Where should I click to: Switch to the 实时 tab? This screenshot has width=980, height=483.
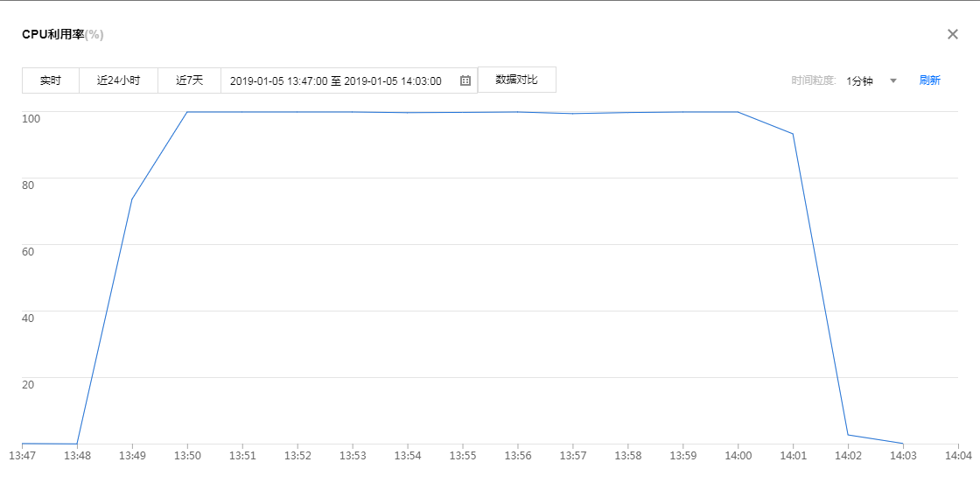pyautogui.click(x=51, y=80)
